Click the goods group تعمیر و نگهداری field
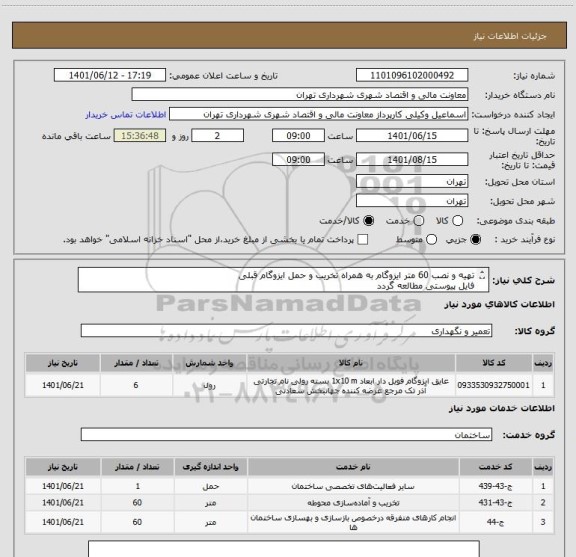 (x=286, y=331)
